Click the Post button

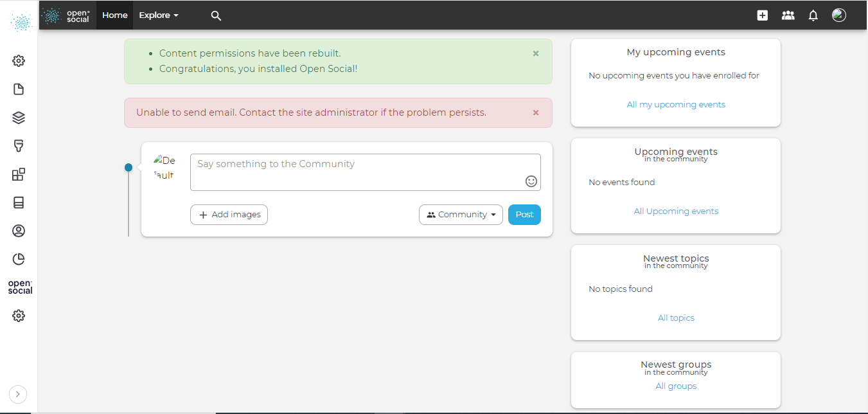524,214
